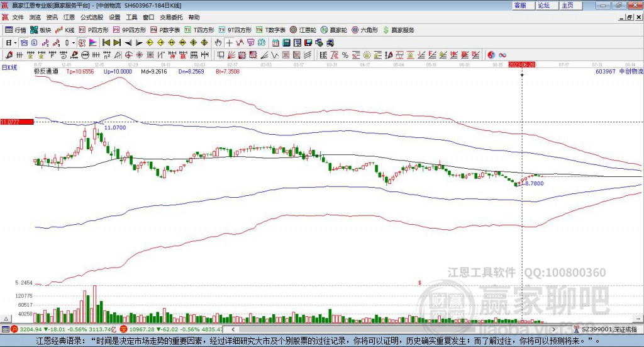Click the 8.7800 low price label

(535, 183)
